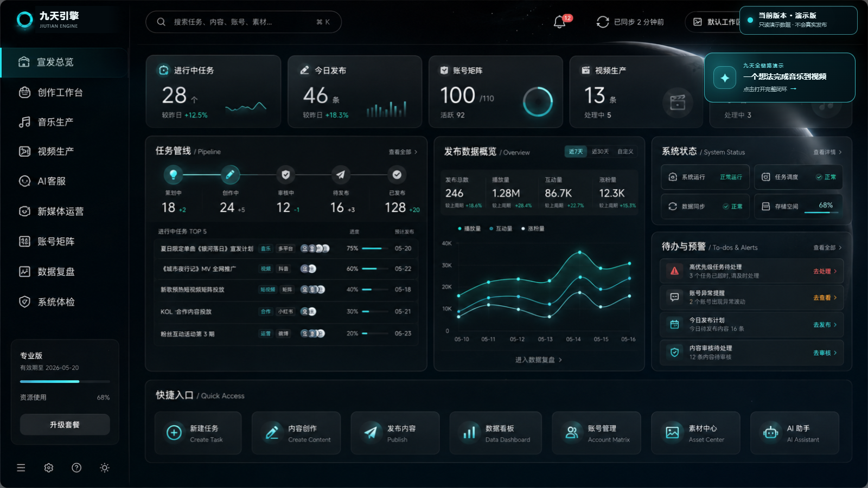Select the 近7天 time range
This screenshot has width=868, height=488.
pyautogui.click(x=576, y=152)
